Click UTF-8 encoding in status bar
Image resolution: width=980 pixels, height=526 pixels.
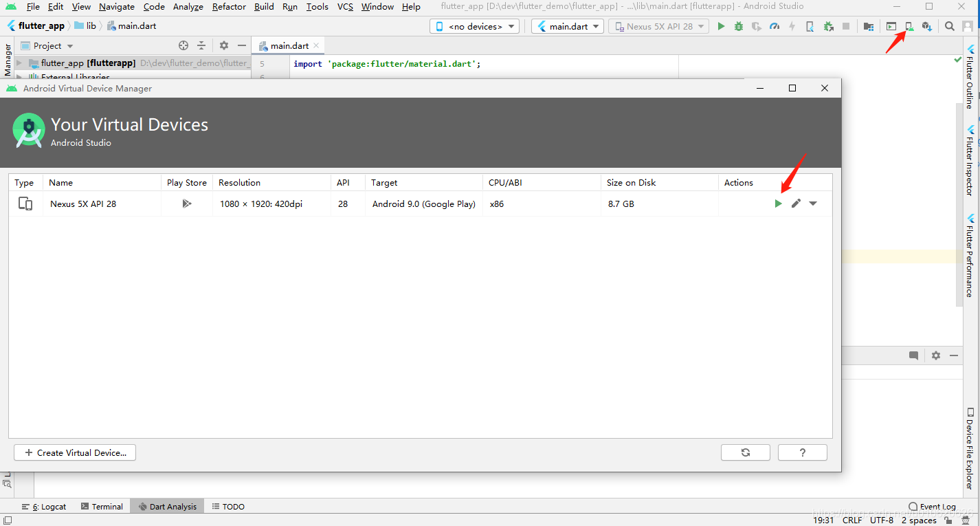coord(882,520)
